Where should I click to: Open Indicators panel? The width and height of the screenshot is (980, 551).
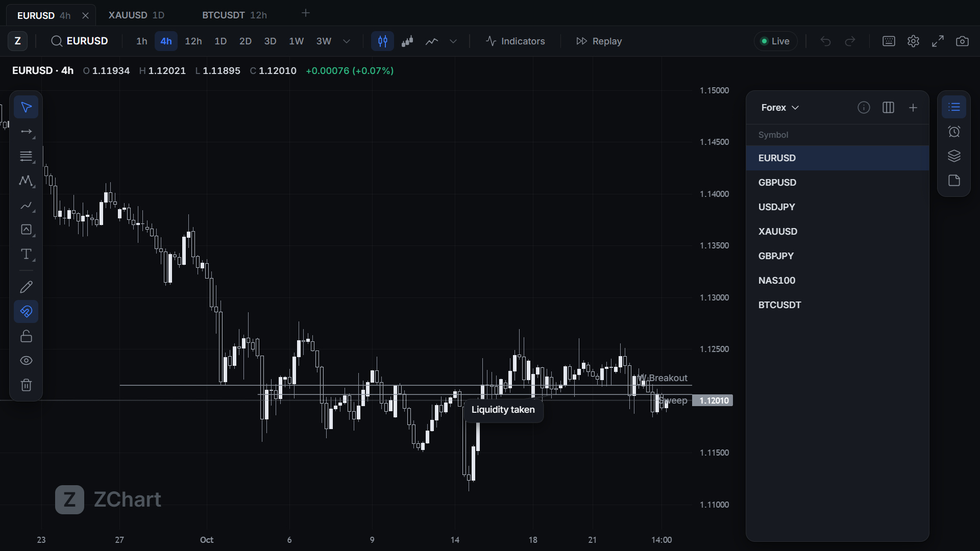515,41
